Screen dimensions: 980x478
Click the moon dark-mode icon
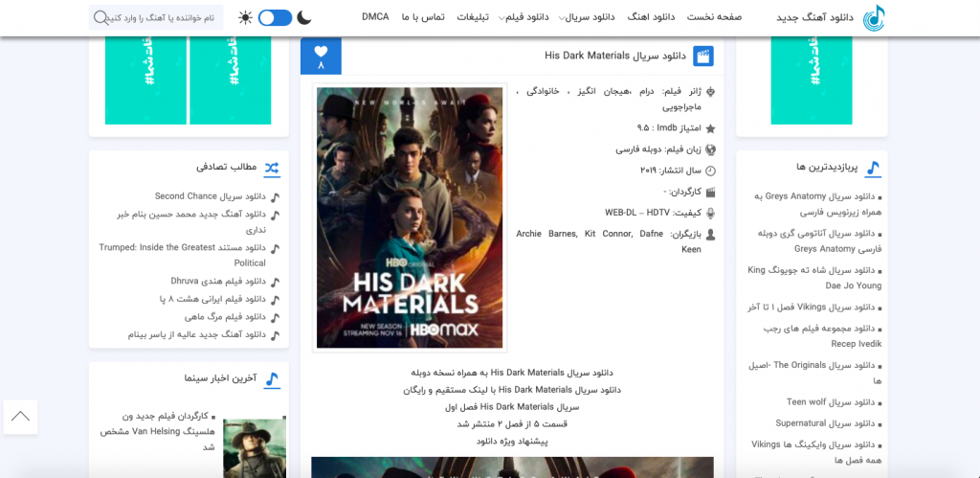coord(303,17)
